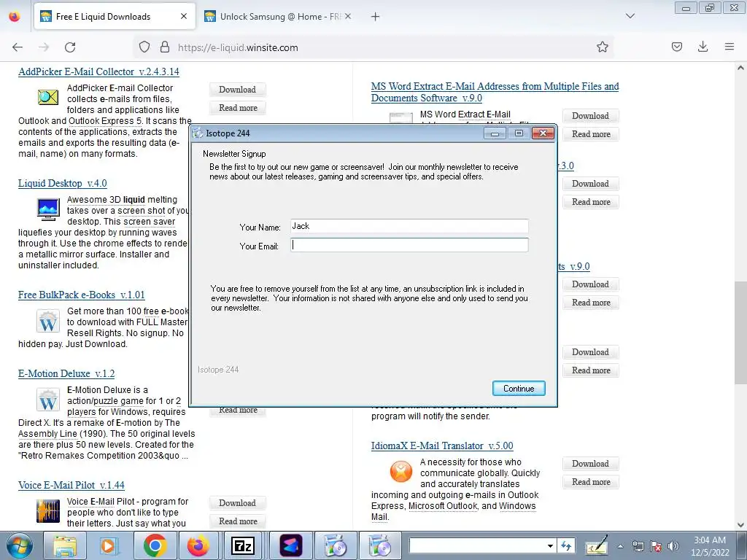View site security lock info

coord(165,47)
